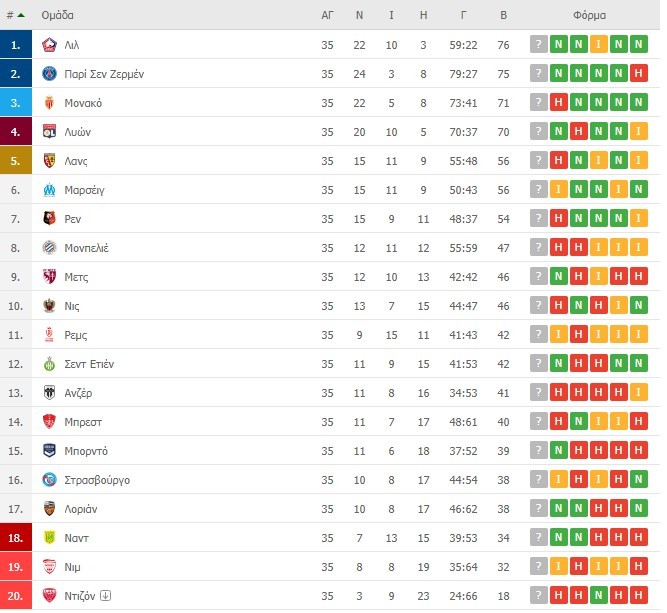Image resolution: width=667 pixels, height=613 pixels.
Task: Click the Bordeaux club crest icon
Action: pos(50,451)
